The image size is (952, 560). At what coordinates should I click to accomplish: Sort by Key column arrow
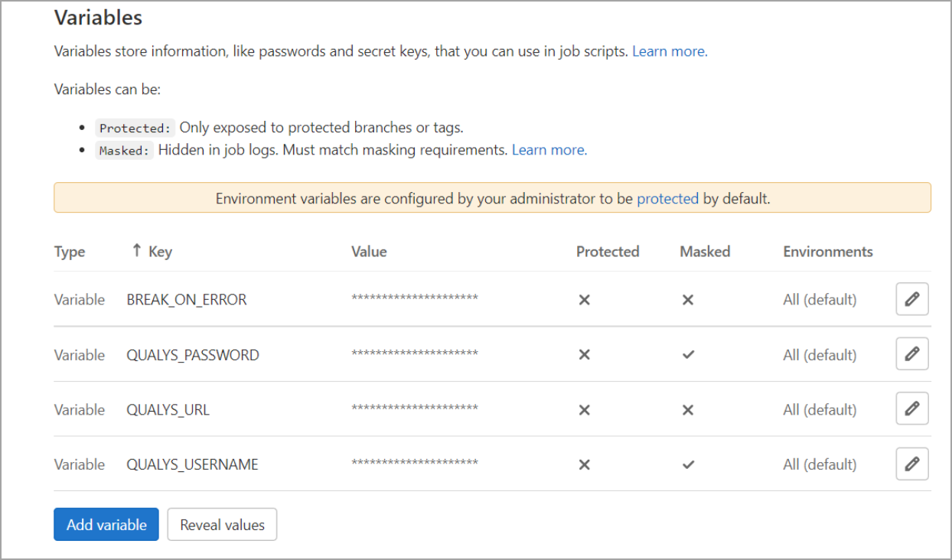click(137, 251)
